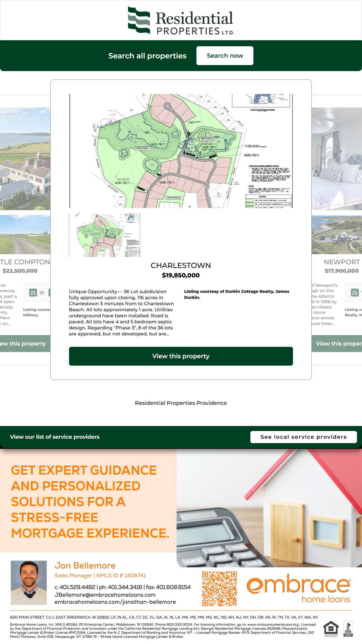Click Jon Bellemore's portrait photo

pyautogui.click(x=29, y=583)
